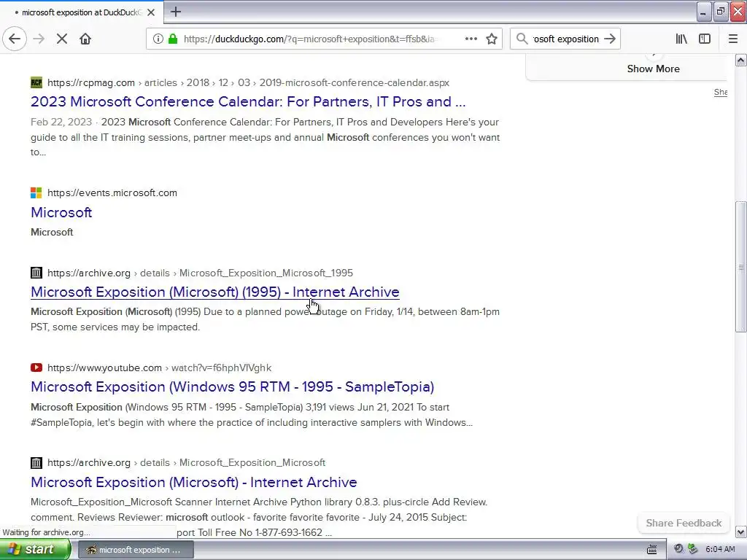Click the safely remove hardware tray icon
Image resolution: width=747 pixels, height=560 pixels.
pos(693,549)
